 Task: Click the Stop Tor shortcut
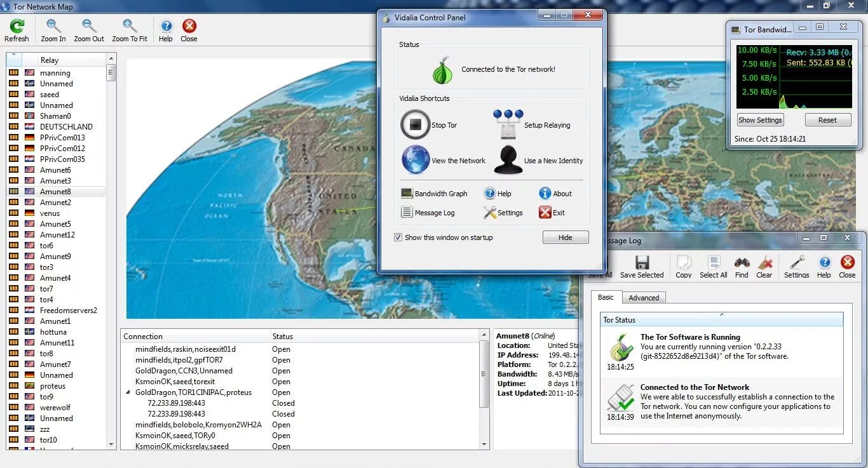coord(429,124)
